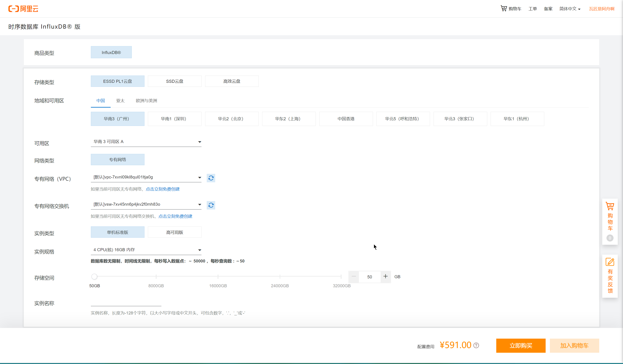Select 专有网络 network type
The image size is (623, 364).
coord(118,160)
